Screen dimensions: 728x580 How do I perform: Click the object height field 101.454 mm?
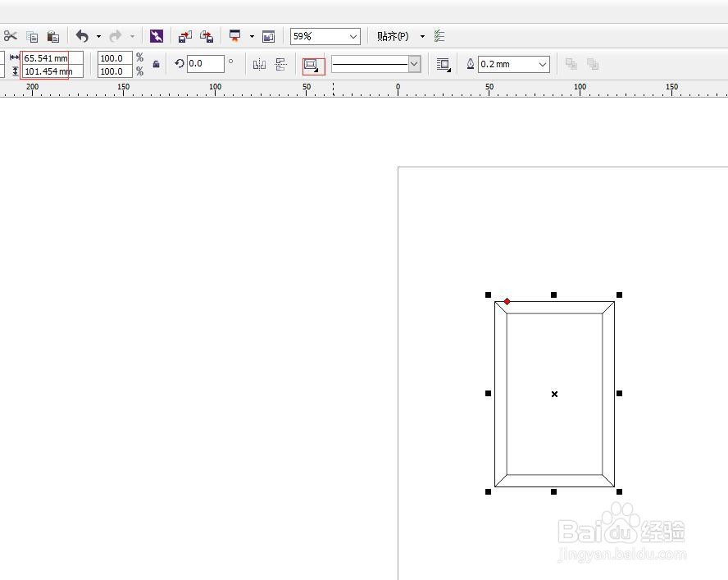pos(52,71)
